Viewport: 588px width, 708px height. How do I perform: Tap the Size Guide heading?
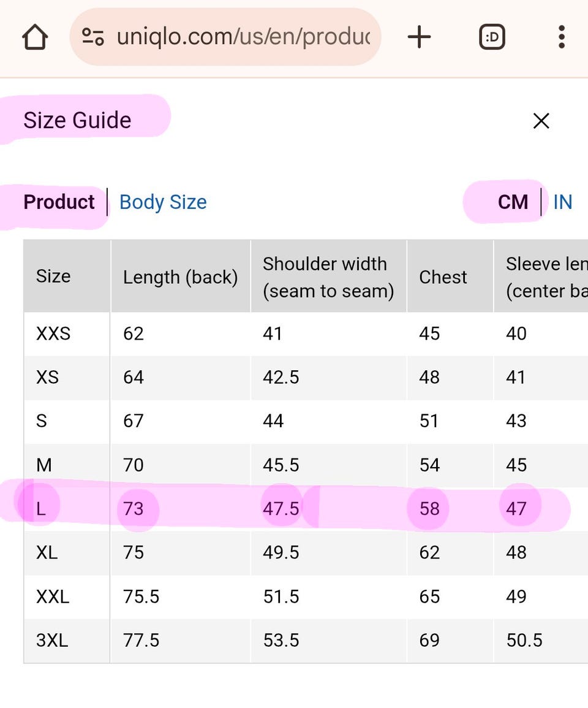point(77,120)
